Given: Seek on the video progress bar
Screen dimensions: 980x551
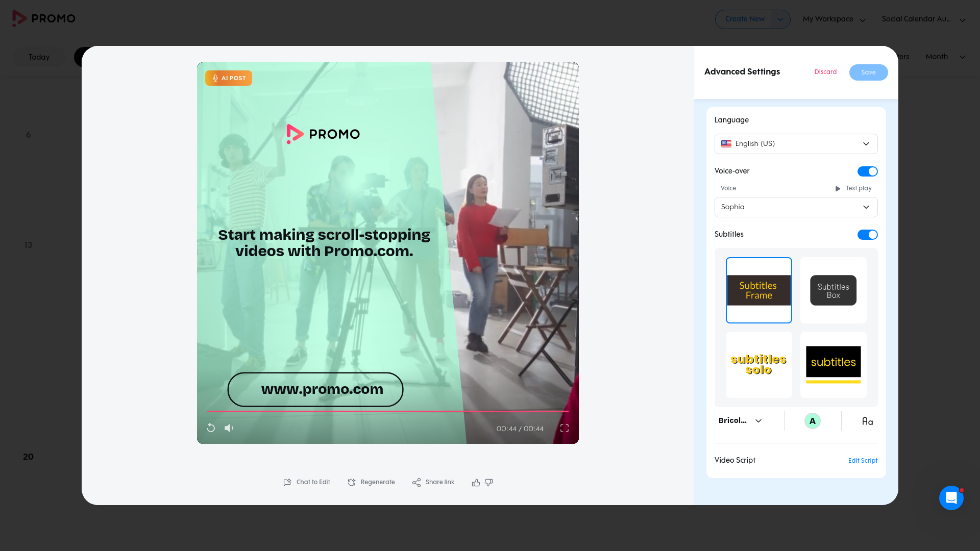Looking at the screenshot, I should click(388, 411).
